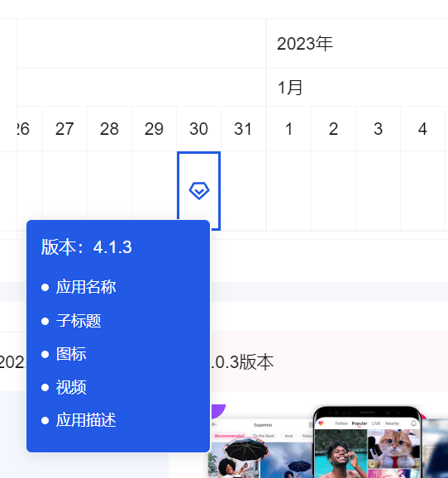Select day 27 in the timeline header

coord(64,129)
